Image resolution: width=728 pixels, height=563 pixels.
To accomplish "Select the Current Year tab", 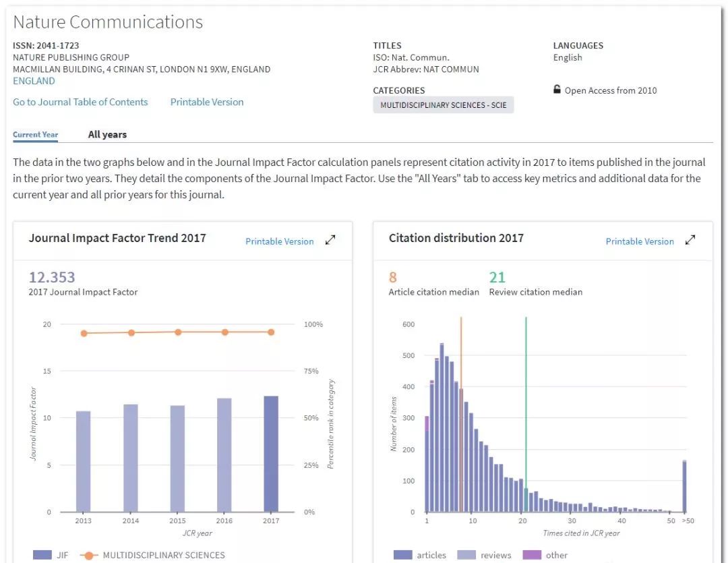I will pos(36,134).
